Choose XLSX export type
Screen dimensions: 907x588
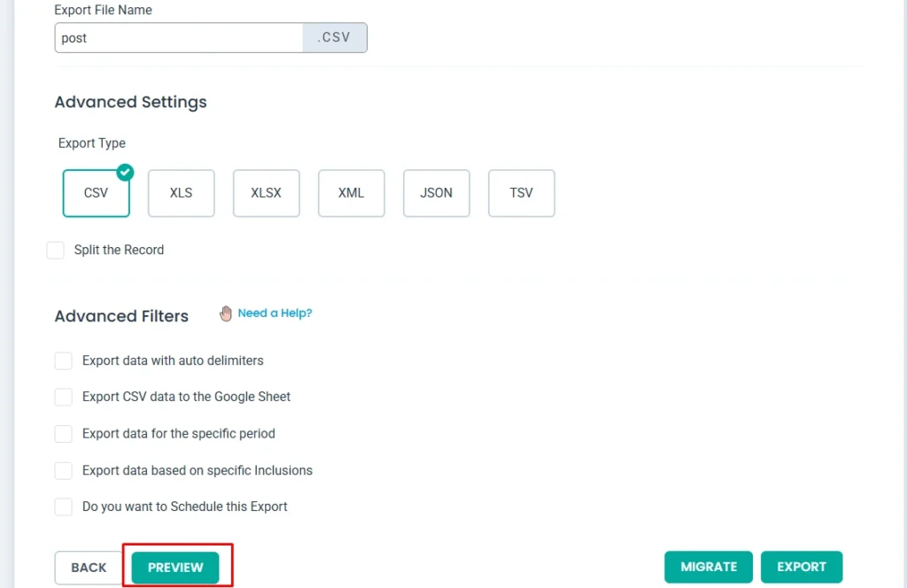pyautogui.click(x=266, y=193)
